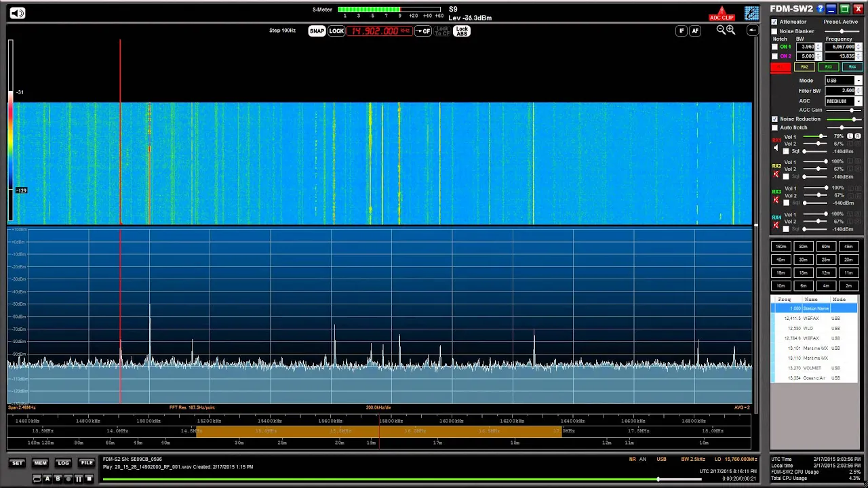Click the record button
Screen dimensions: 868x488
click(x=68, y=479)
